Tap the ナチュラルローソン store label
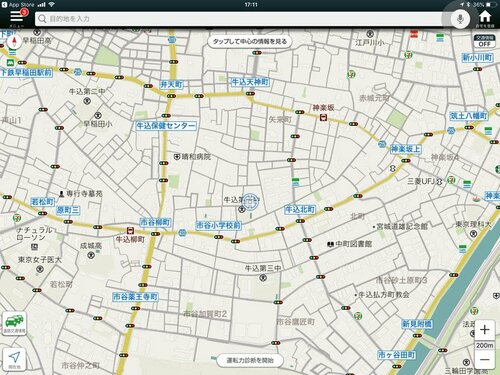The height and width of the screenshot is (375, 500). point(35,233)
